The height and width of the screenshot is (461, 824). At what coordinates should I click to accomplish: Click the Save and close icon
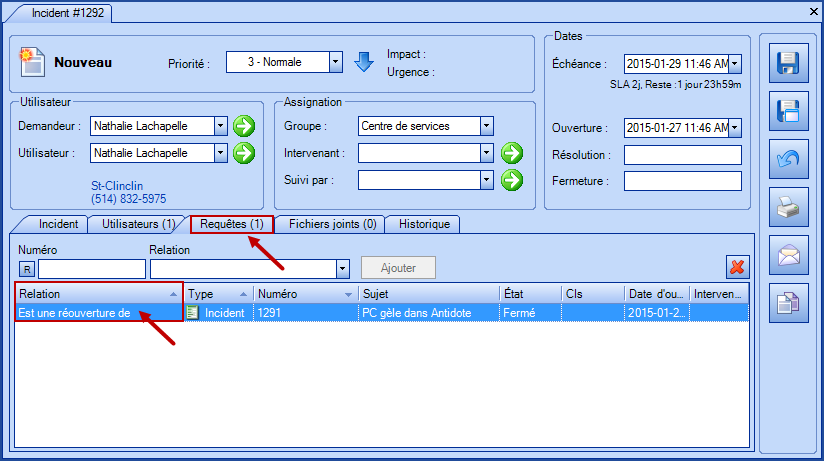coord(788,112)
